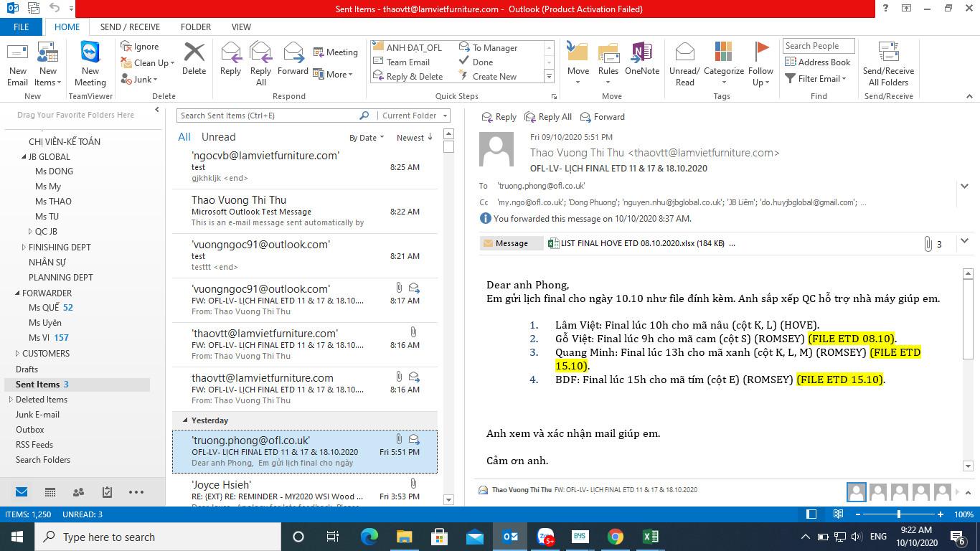Click the Search People field

pos(819,46)
